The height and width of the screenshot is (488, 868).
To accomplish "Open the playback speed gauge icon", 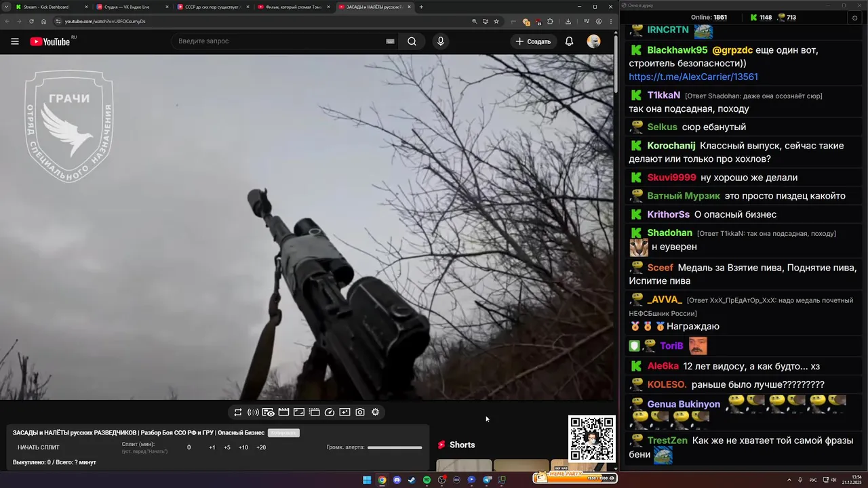I will [330, 412].
